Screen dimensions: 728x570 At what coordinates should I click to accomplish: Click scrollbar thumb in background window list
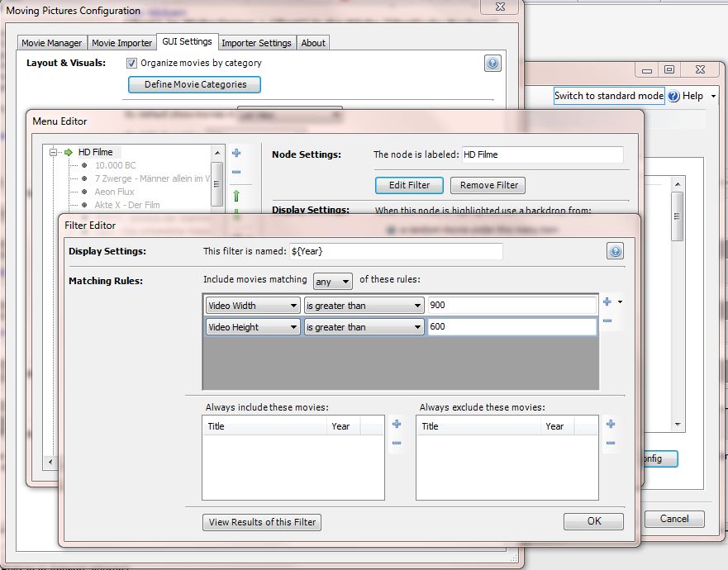678,216
